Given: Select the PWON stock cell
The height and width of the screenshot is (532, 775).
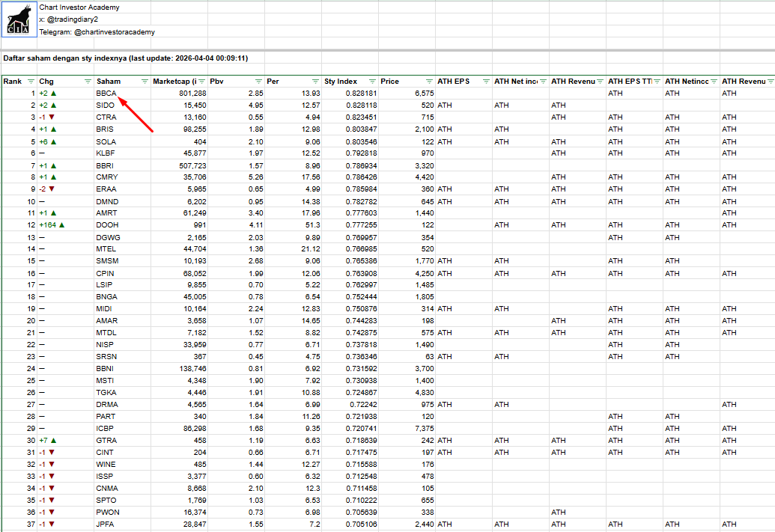Looking at the screenshot, I should [123, 513].
